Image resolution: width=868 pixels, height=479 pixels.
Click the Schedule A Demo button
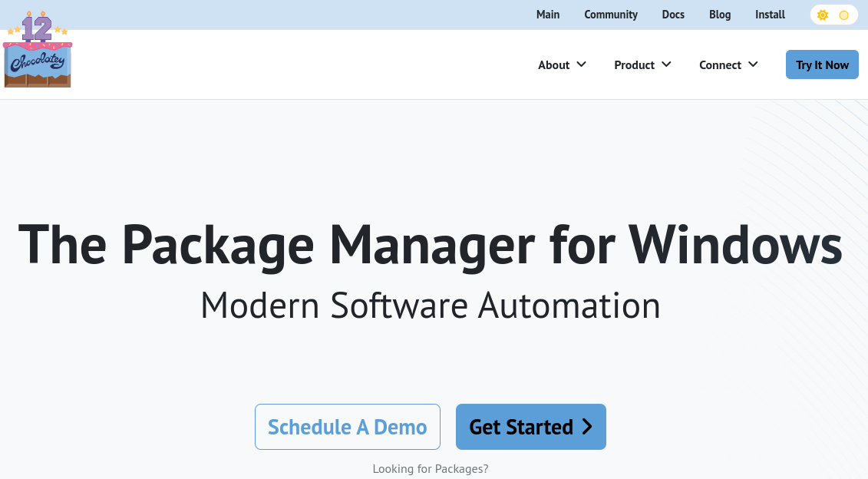pyautogui.click(x=348, y=427)
